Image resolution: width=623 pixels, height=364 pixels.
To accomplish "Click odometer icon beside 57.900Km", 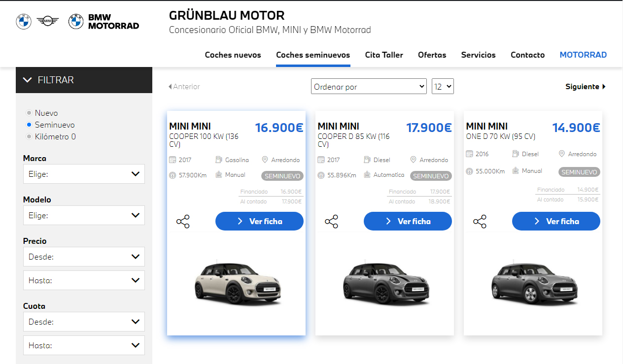I will point(173,175).
